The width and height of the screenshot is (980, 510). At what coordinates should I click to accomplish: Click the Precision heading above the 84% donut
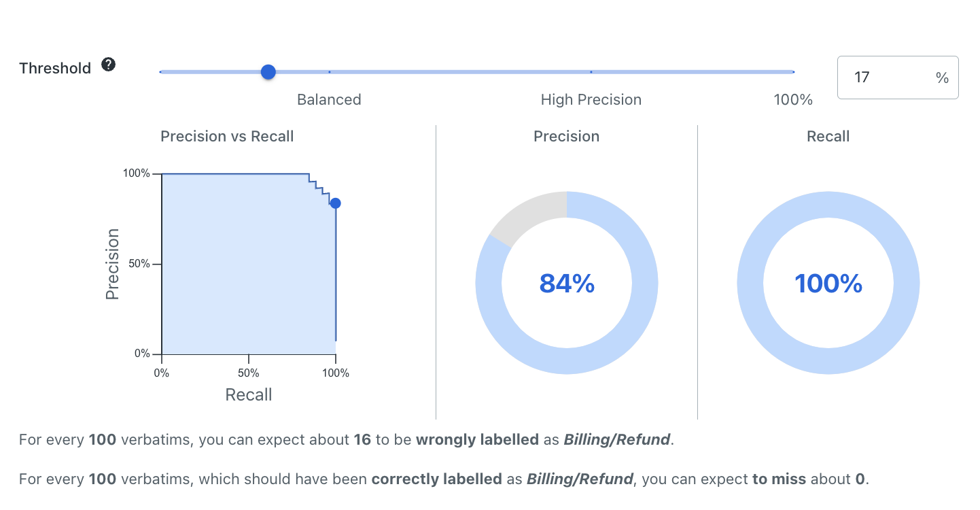[566, 137]
